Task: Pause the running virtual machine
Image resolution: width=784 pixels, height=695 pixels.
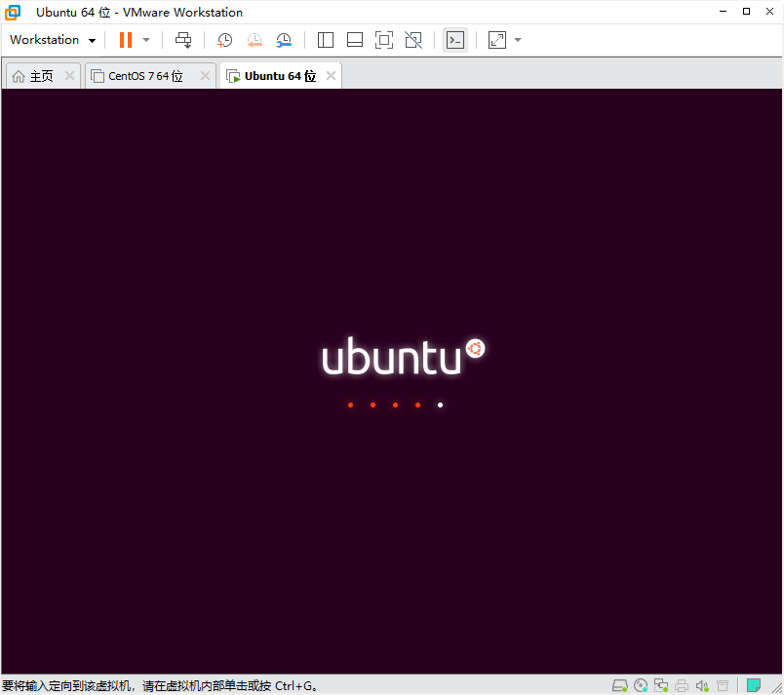Action: click(x=126, y=40)
